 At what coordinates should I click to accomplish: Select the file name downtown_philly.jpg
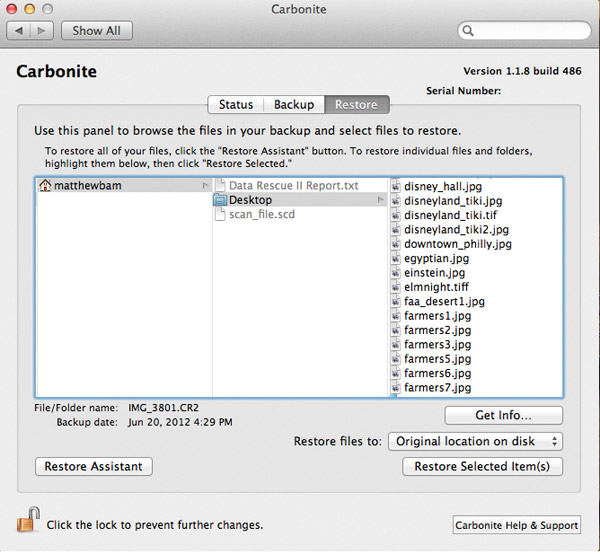458,244
